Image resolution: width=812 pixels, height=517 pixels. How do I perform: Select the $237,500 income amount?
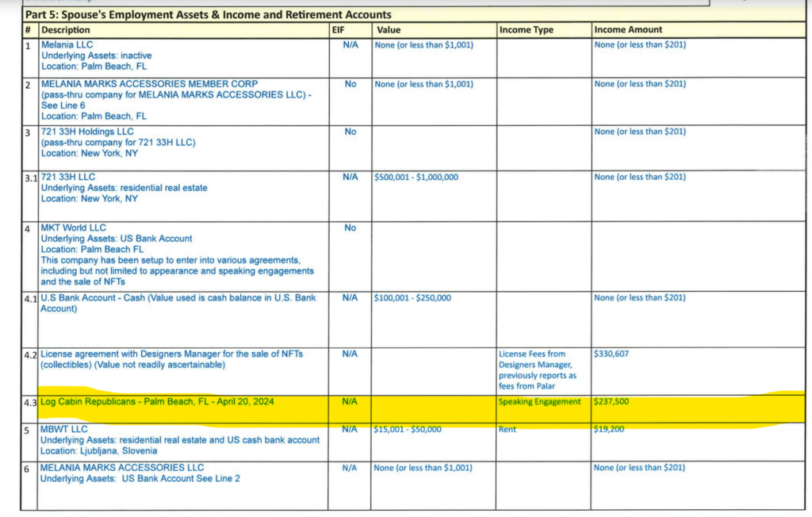(x=611, y=402)
